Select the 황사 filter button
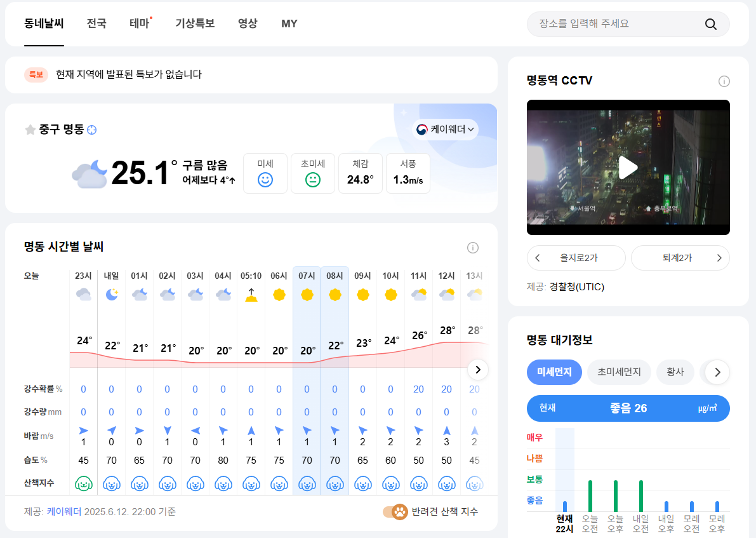This screenshot has height=538, width=756. (675, 372)
